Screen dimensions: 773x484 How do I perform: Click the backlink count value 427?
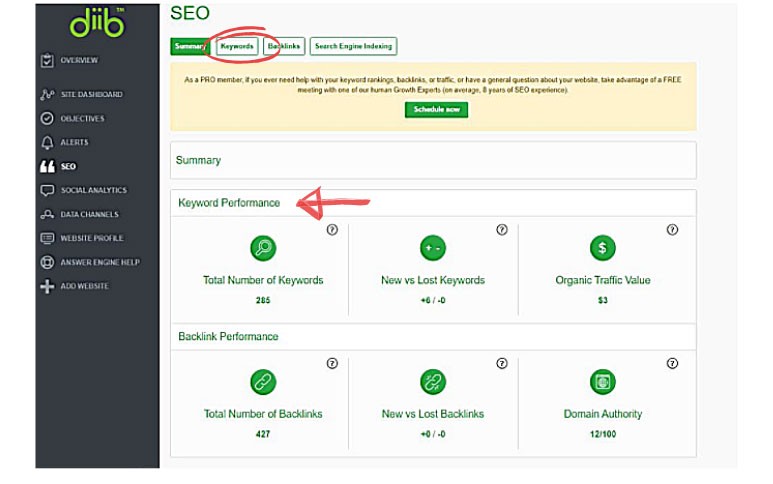(x=263, y=434)
